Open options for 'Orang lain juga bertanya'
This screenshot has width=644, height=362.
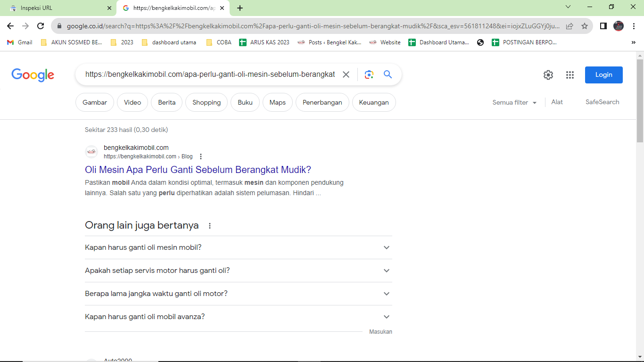tap(210, 226)
